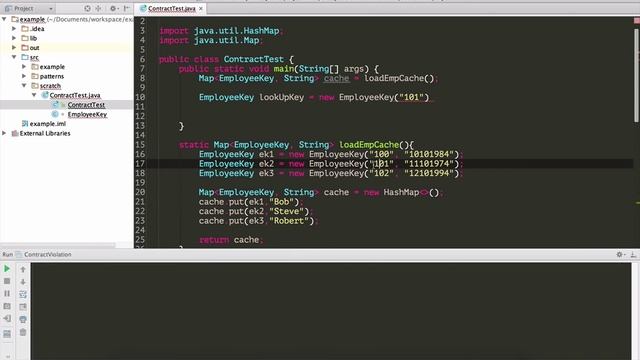The height and width of the screenshot is (360, 640).
Task: Click the loadEmpCache() call on line 8
Action: pyautogui.click(x=399, y=78)
